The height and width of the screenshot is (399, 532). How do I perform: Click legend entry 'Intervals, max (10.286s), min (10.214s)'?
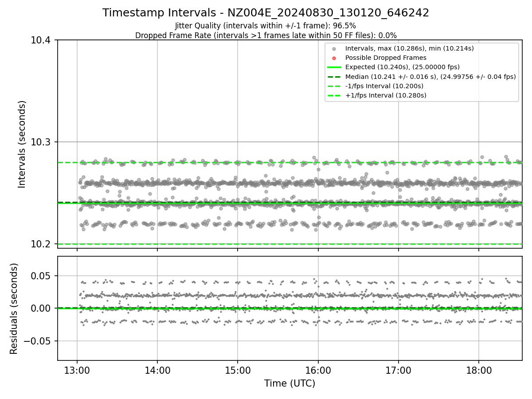410,48
